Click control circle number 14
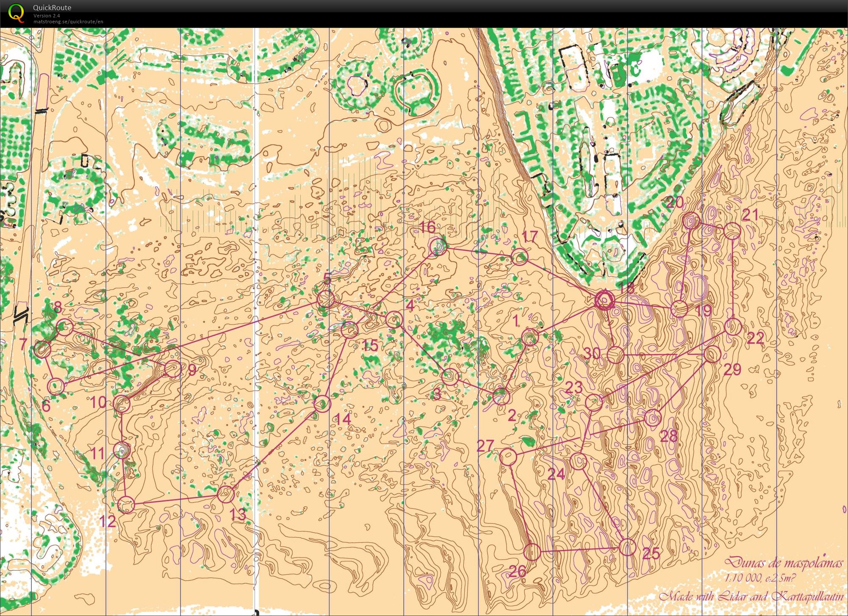Image resolution: width=848 pixels, height=616 pixels. tap(322, 404)
